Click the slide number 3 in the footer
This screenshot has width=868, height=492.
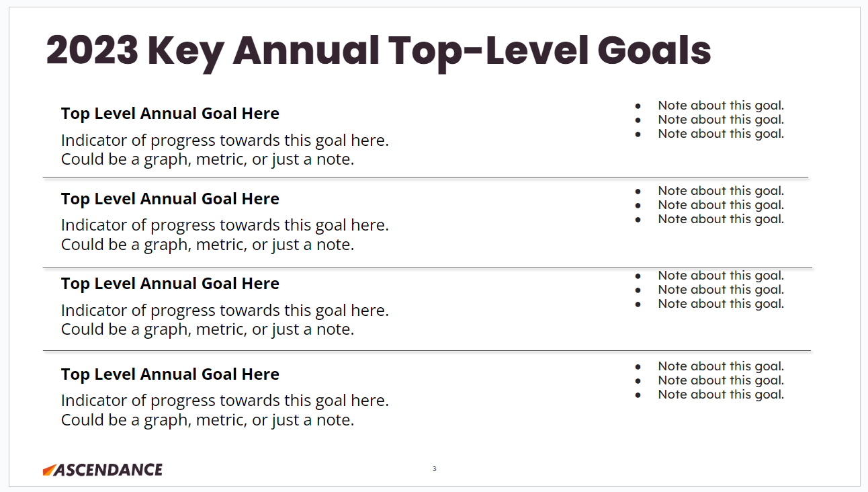[x=434, y=469]
